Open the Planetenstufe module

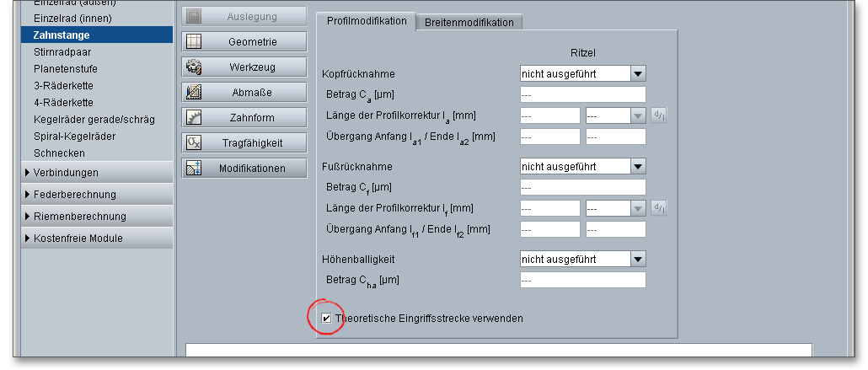(67, 69)
